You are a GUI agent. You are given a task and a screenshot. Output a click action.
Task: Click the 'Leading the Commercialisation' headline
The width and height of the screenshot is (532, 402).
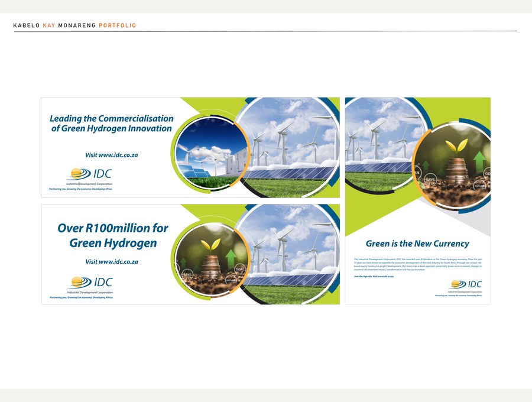pos(111,124)
